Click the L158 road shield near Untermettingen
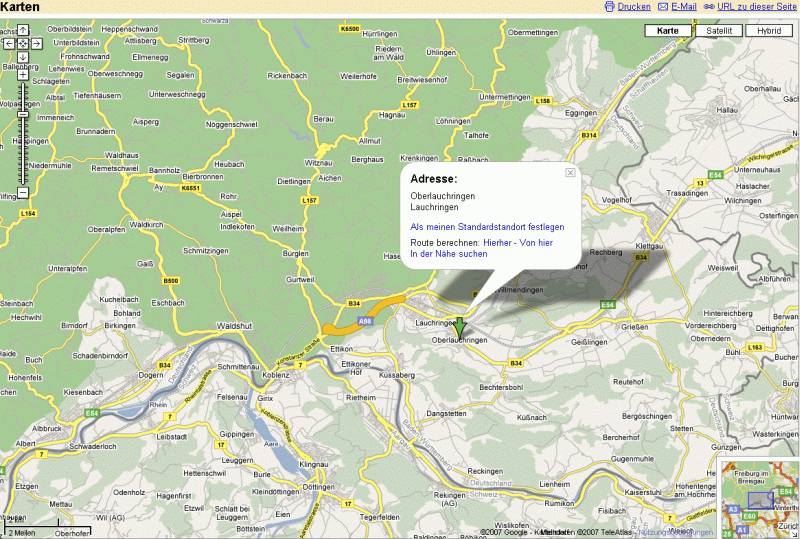This screenshot has height=539, width=800. click(543, 101)
